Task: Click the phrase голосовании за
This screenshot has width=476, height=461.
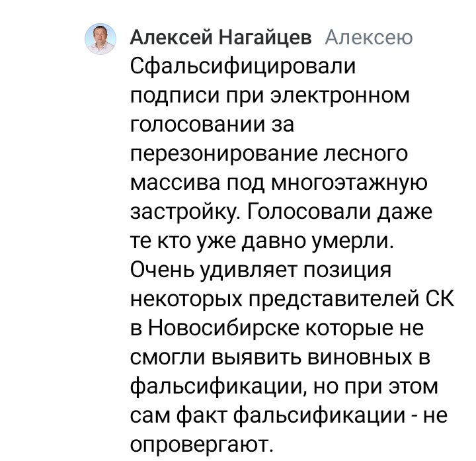Action: 212,124
